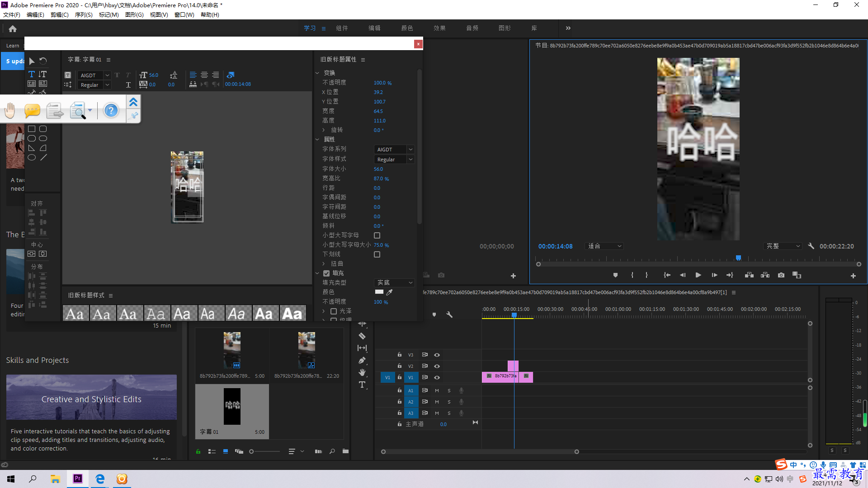Click the hand icon in floating toolbar
Screen dimensions: 868x488
[9, 110]
